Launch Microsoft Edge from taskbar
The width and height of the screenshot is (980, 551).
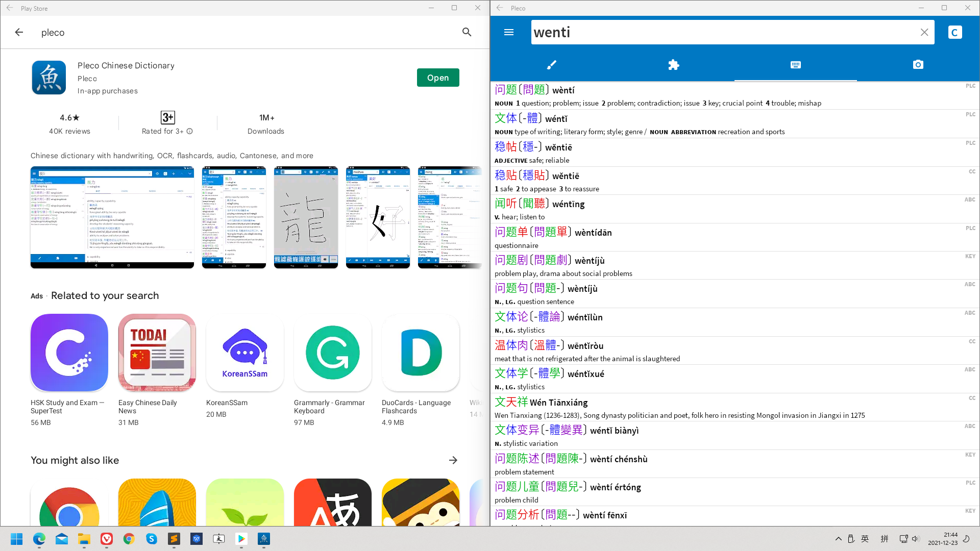coord(39,539)
